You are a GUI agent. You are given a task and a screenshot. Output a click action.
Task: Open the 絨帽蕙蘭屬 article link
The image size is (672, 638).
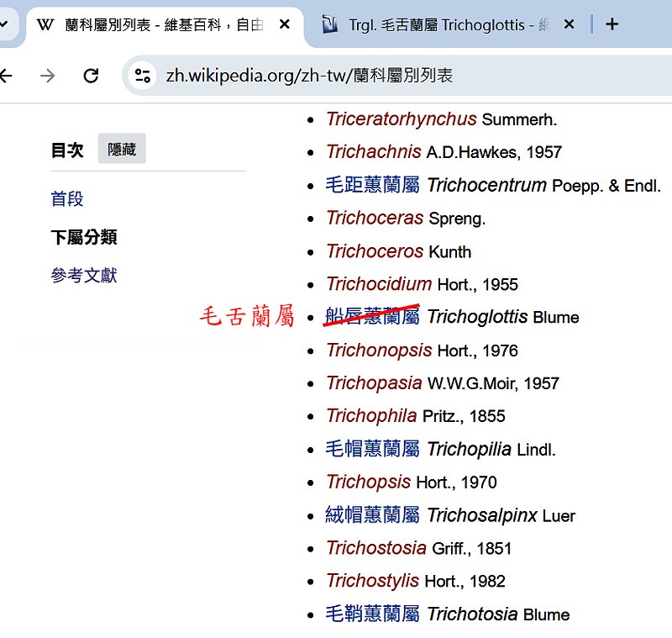coord(372,515)
